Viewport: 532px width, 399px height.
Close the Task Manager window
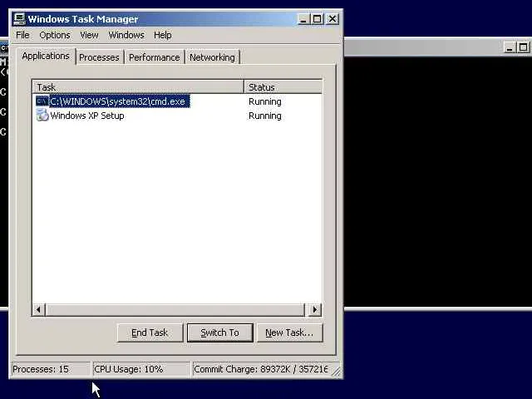pos(332,19)
